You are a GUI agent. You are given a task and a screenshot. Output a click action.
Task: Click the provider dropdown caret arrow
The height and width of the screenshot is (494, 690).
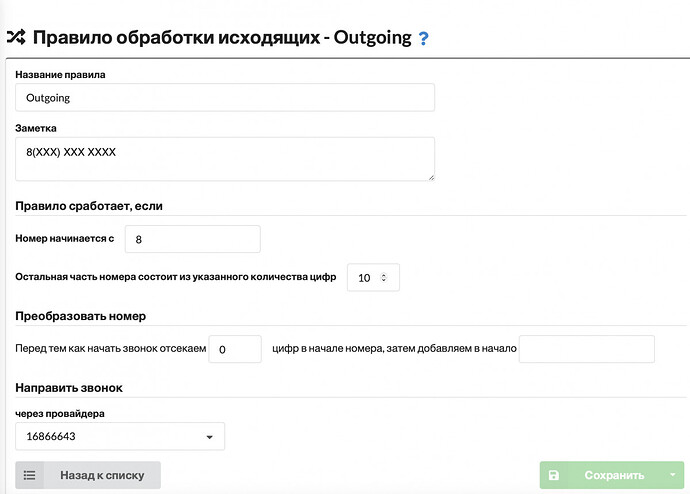coord(209,437)
